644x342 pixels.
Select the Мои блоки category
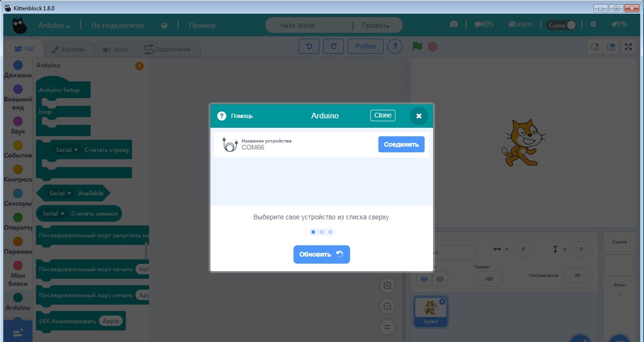(18, 274)
